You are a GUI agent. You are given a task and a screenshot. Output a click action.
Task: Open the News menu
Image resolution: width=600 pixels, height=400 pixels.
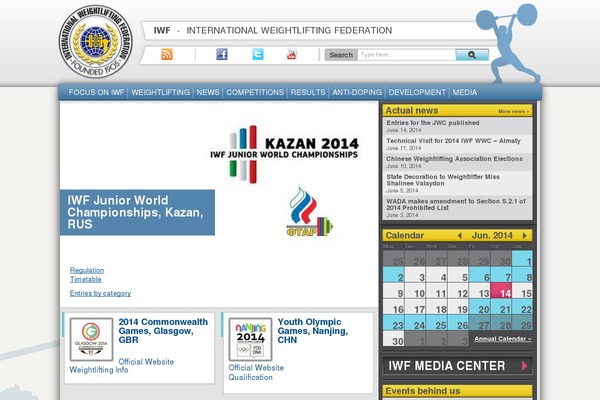208,92
